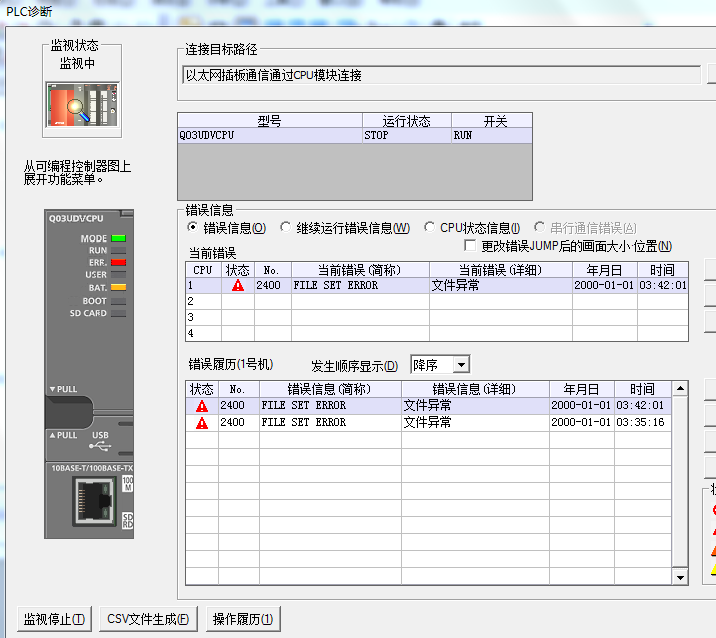Click warning icon of 03:42:01 error history entry

point(202,406)
